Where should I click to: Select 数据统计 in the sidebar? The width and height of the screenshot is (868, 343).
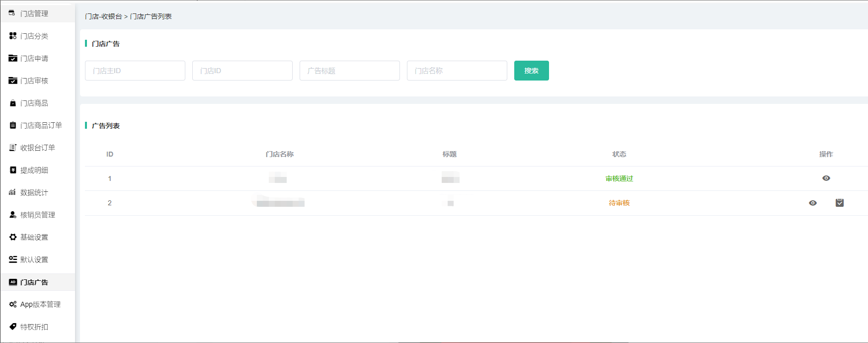point(34,192)
